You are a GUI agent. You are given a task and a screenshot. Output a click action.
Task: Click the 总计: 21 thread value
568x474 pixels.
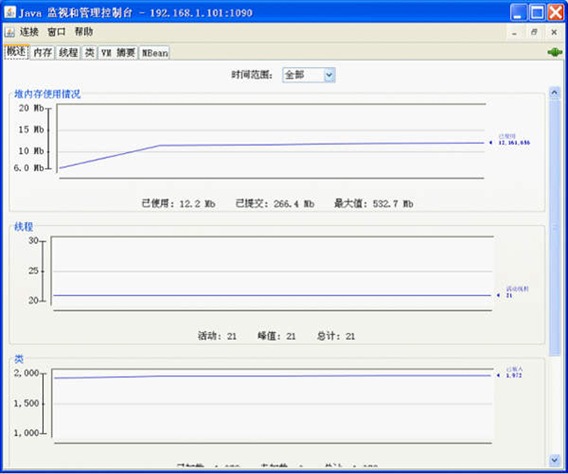(336, 336)
